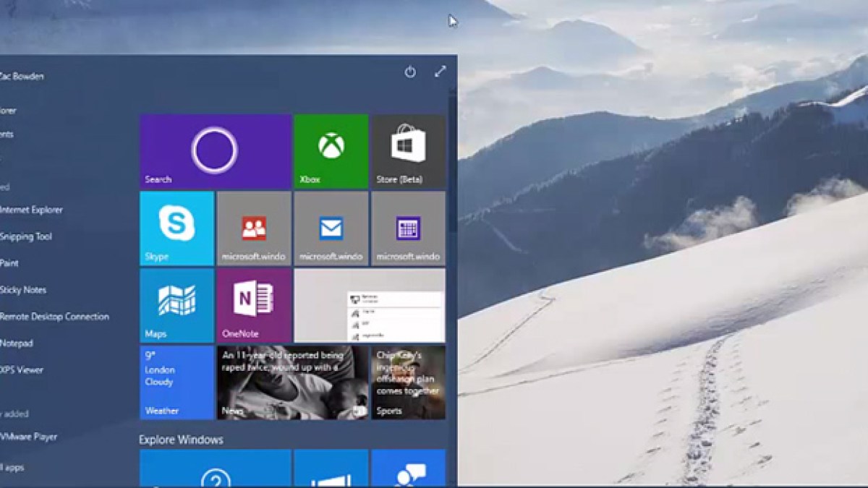This screenshot has width=868, height=488.
Task: Click the power button icon
Action: point(410,72)
